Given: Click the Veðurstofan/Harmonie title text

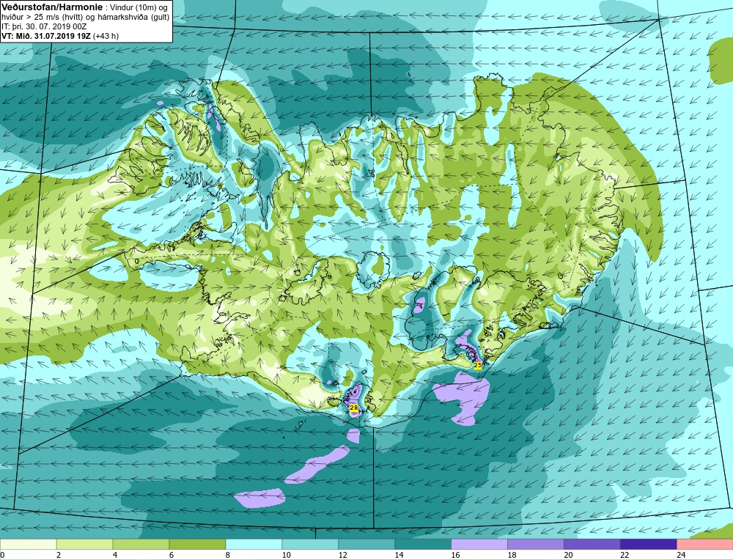Looking at the screenshot, I should click(51, 7).
